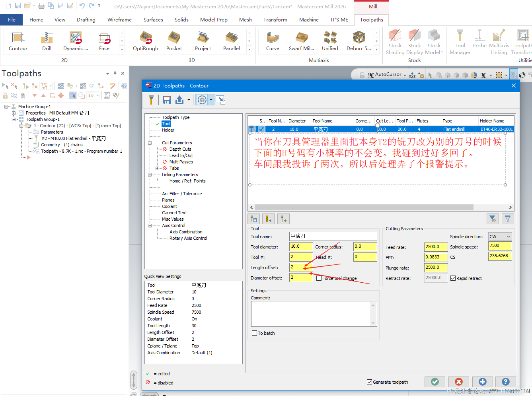Select the Deburr 5-axis toolpath

(x=359, y=41)
